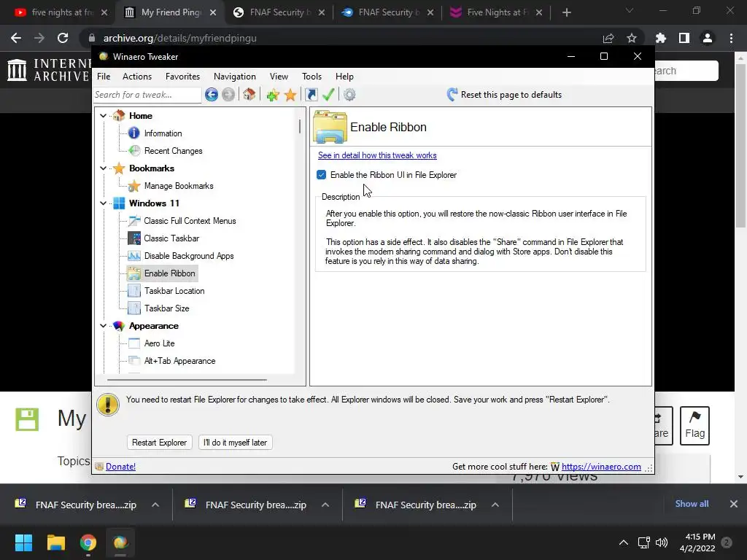Viewport: 747px width, 560px height.
Task: Click the Search for a tweak field
Action: point(147,95)
